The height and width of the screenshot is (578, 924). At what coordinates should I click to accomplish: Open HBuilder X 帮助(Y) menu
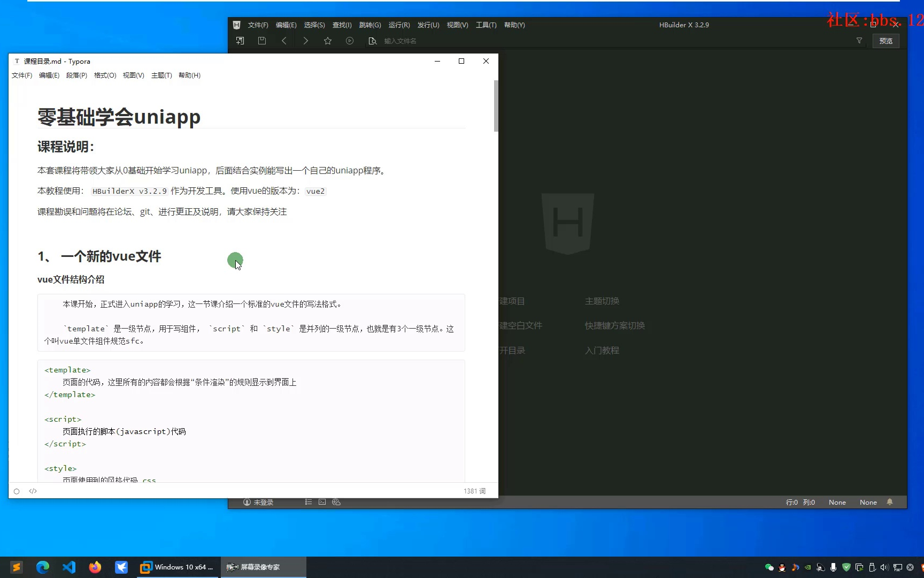[514, 25]
